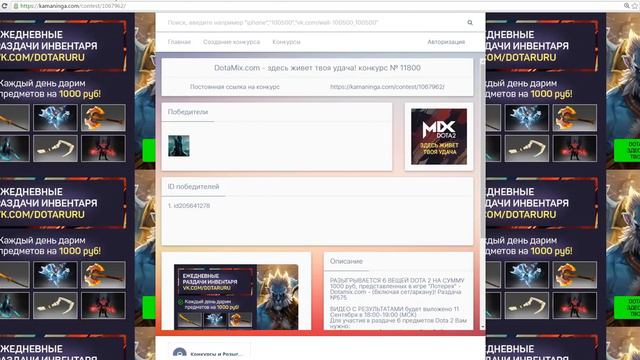The image size is (640, 360).
Task: Click the scrollbar down arrow of contest panel
Action: coord(482,327)
